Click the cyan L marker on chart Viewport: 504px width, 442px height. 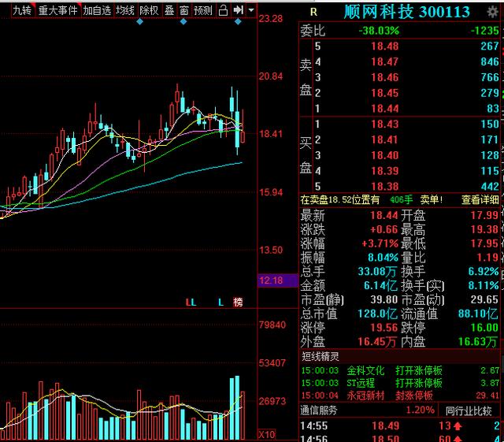pos(220,303)
